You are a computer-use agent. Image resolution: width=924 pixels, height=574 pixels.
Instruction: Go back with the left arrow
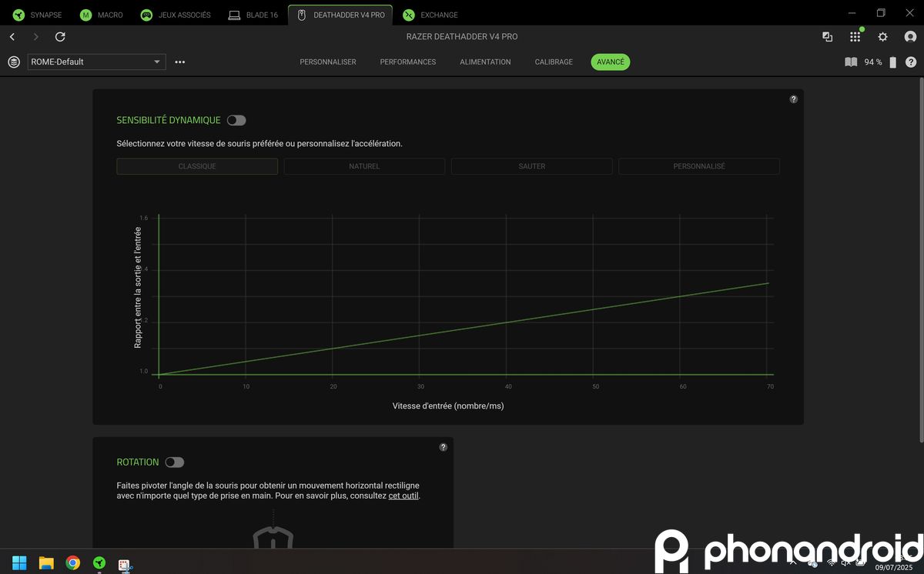[12, 37]
